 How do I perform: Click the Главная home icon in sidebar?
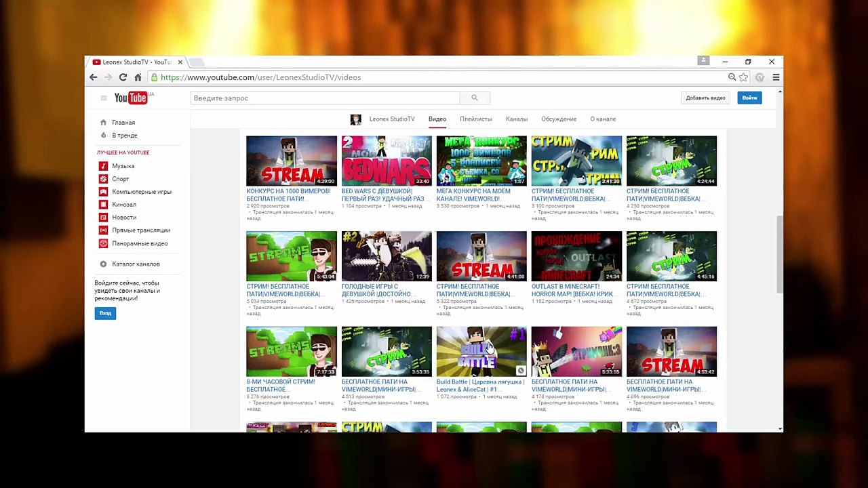click(103, 123)
